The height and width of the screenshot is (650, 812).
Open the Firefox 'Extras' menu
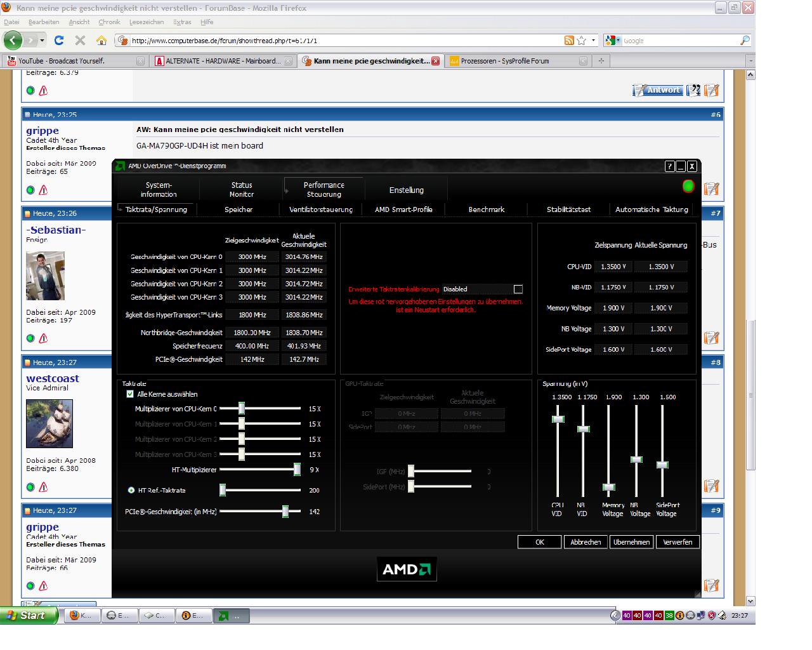tap(182, 22)
